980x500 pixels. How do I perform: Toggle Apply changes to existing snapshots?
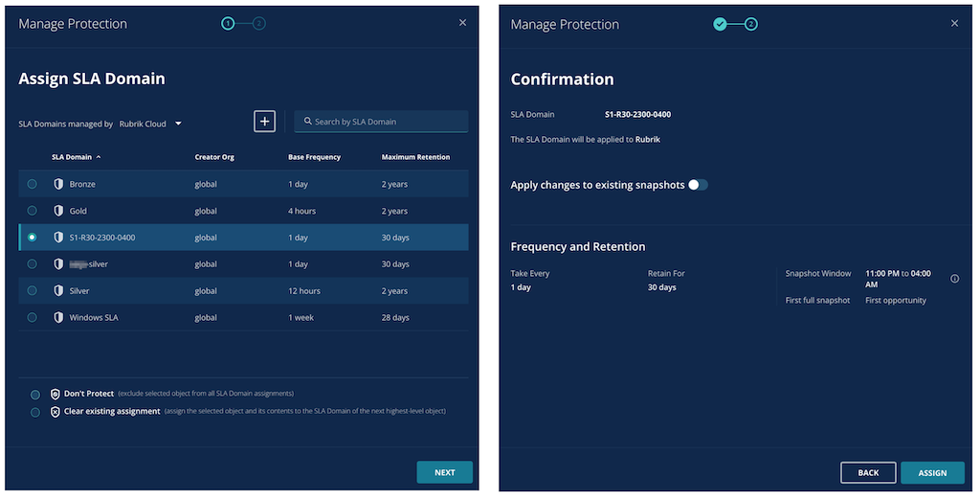[x=698, y=185]
